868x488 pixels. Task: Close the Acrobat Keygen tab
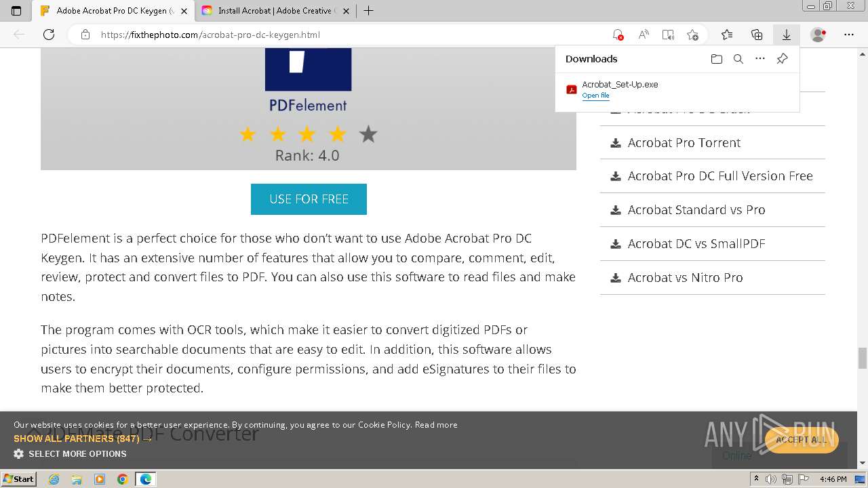click(x=184, y=11)
